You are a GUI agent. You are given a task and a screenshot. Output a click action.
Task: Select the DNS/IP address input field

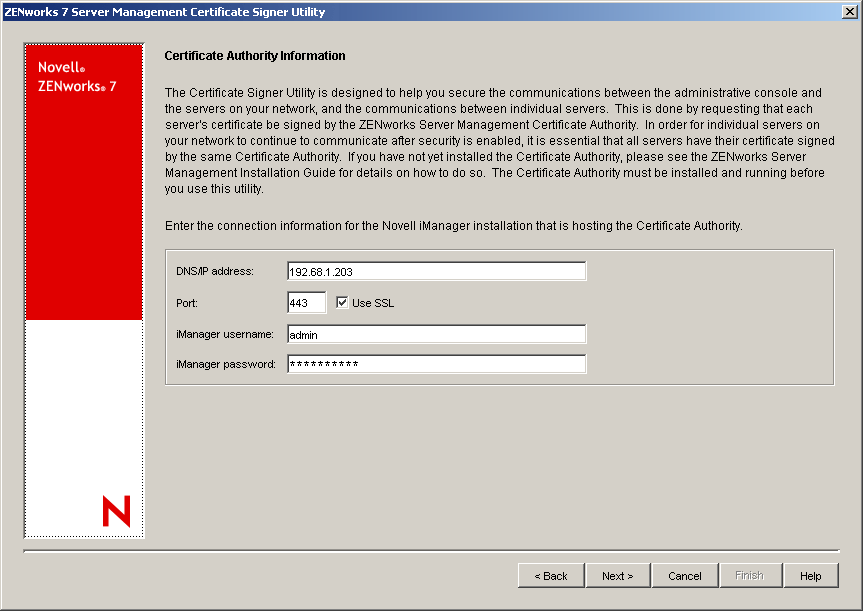coord(435,270)
